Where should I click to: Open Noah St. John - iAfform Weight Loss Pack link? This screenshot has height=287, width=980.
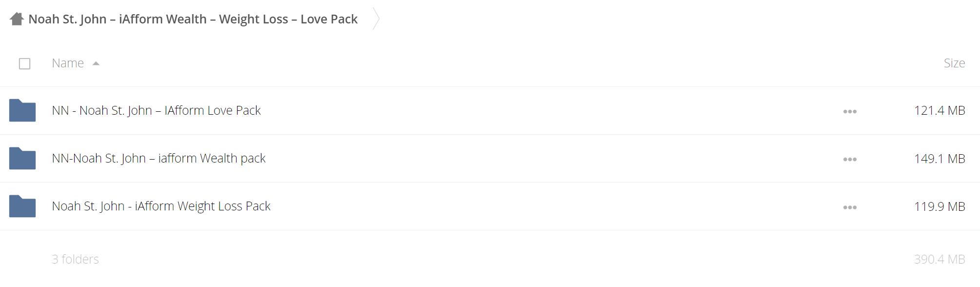[161, 206]
